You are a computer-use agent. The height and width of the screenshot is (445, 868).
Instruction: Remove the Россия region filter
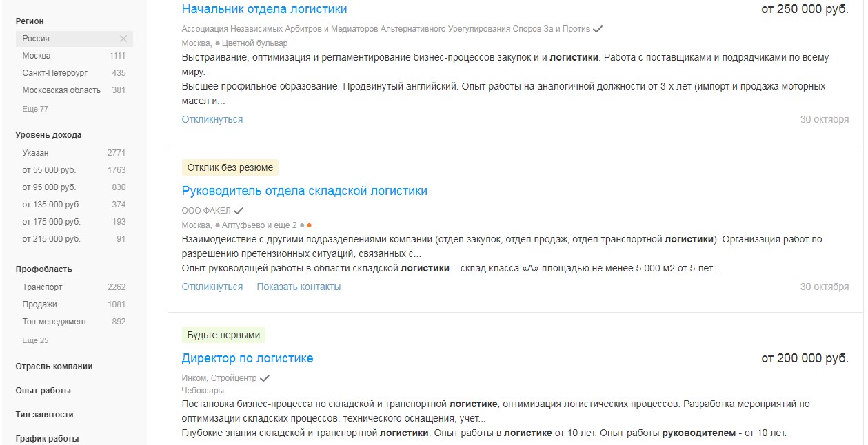click(123, 39)
